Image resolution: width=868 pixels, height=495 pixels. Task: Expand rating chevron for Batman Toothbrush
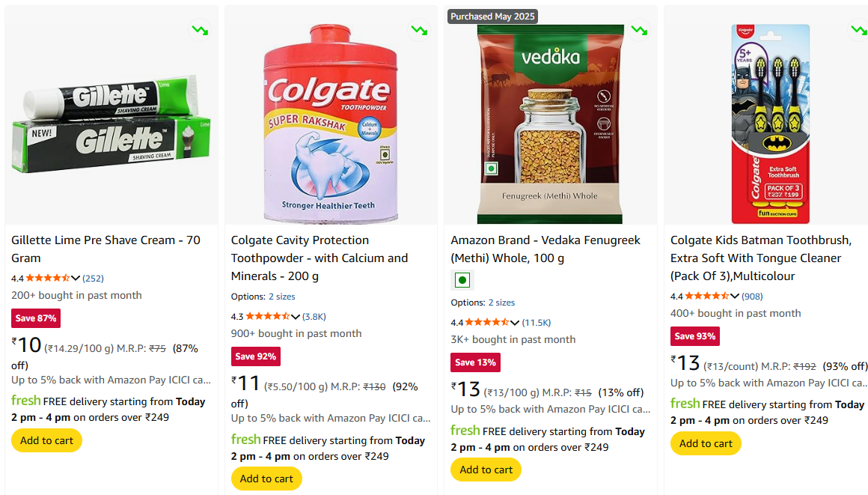[x=735, y=296]
